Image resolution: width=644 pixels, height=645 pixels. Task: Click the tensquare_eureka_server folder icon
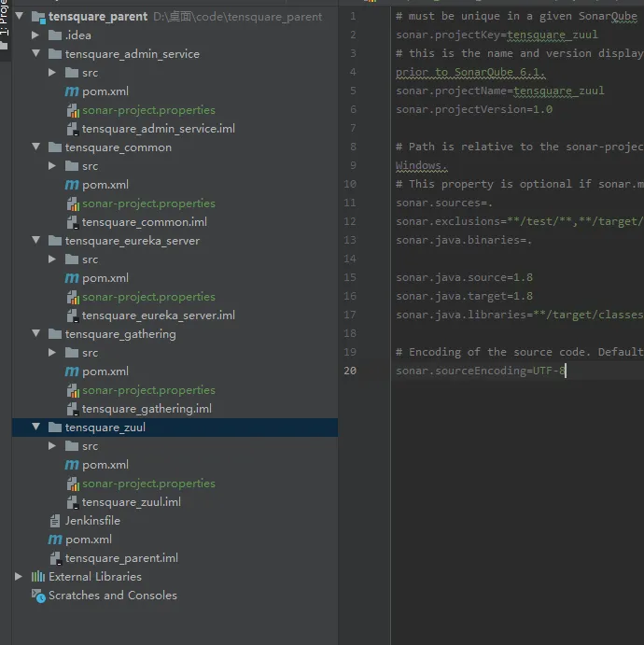[55, 241]
